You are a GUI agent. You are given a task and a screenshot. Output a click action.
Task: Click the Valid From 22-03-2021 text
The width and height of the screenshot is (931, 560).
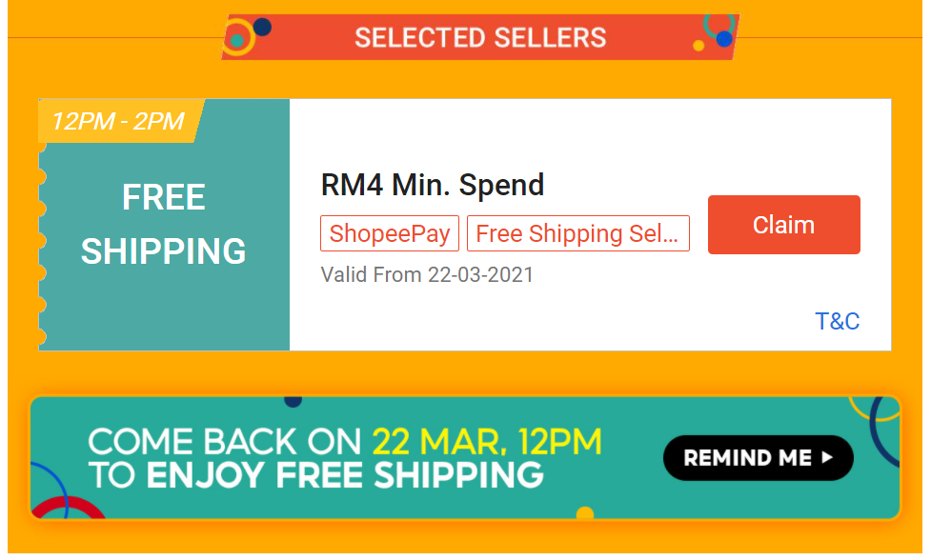click(x=427, y=275)
